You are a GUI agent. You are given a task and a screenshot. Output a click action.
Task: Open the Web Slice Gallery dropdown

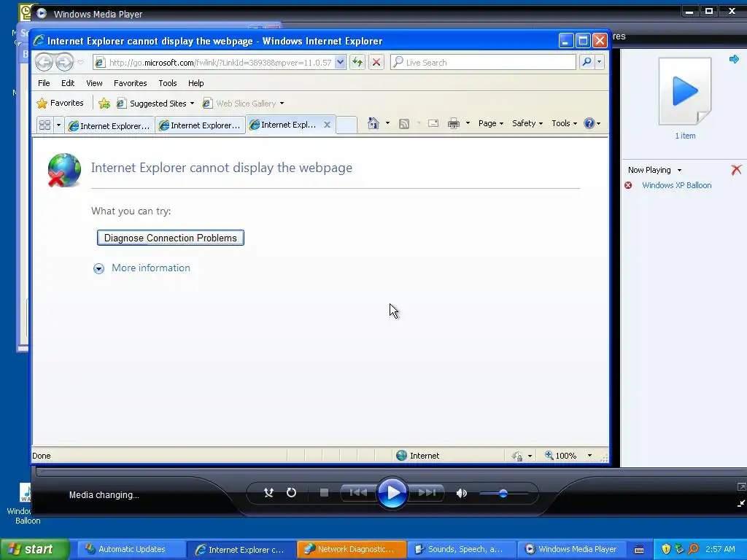click(x=282, y=104)
